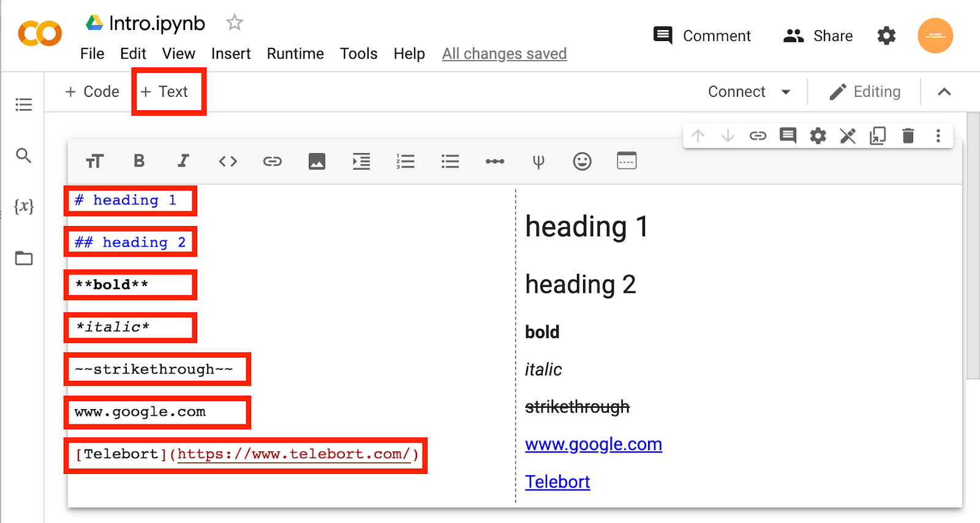This screenshot has height=523, width=980.
Task: Open the table of contents sidebar
Action: [24, 105]
